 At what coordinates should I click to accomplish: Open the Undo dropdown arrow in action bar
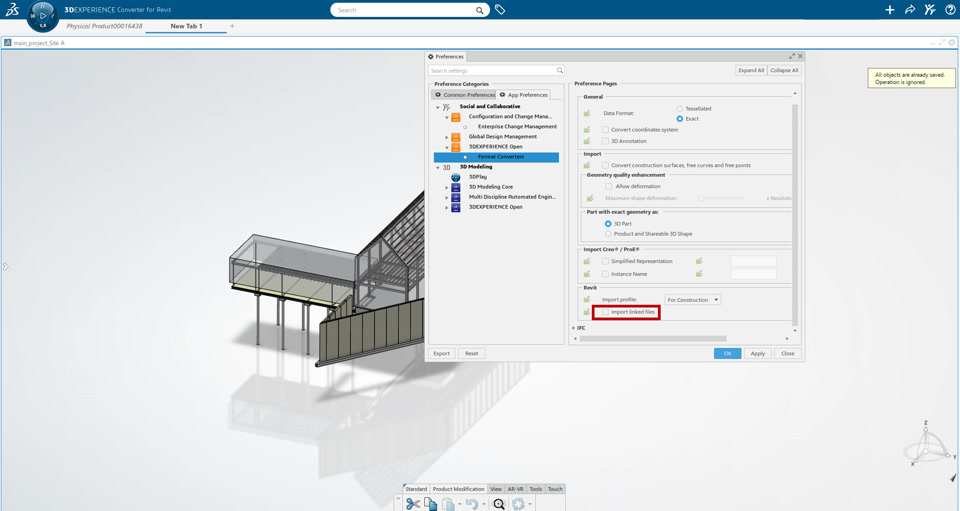coord(484,505)
